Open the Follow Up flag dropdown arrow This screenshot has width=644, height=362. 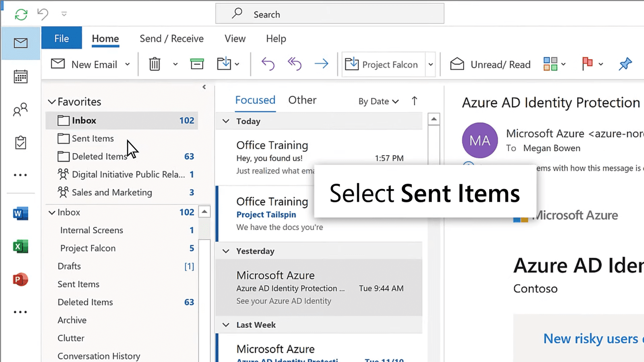tap(601, 64)
